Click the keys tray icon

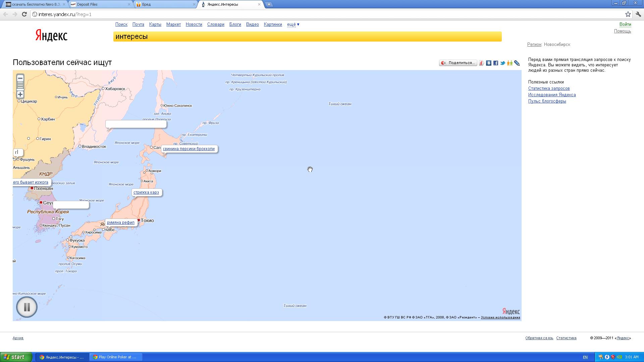(x=601, y=357)
